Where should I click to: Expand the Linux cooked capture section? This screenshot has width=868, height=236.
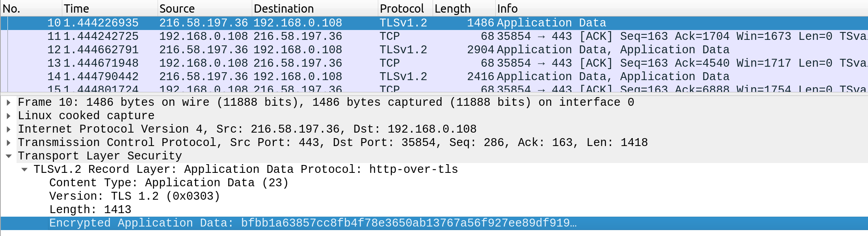click(x=8, y=116)
